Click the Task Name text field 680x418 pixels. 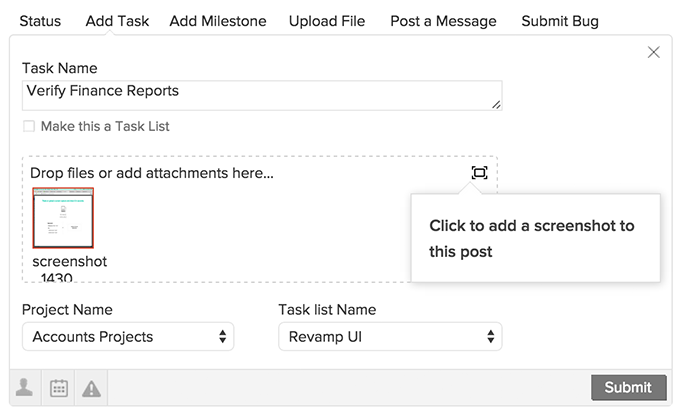(260, 94)
